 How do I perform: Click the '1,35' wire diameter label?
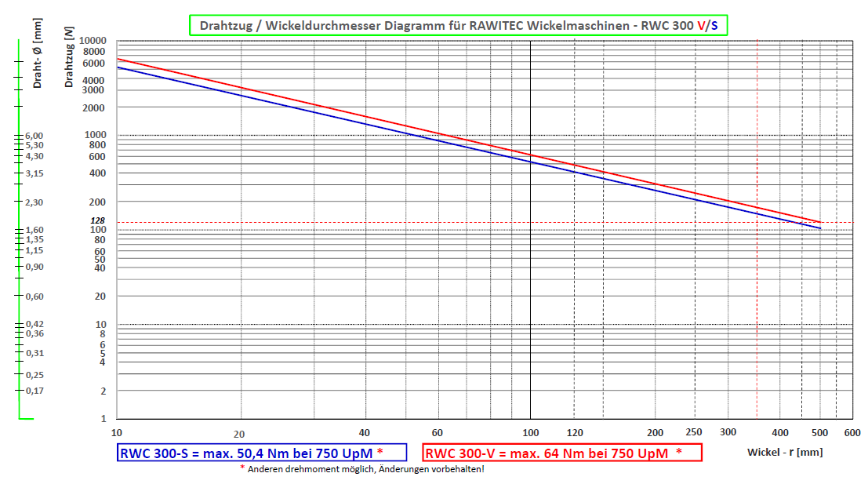pos(35,239)
